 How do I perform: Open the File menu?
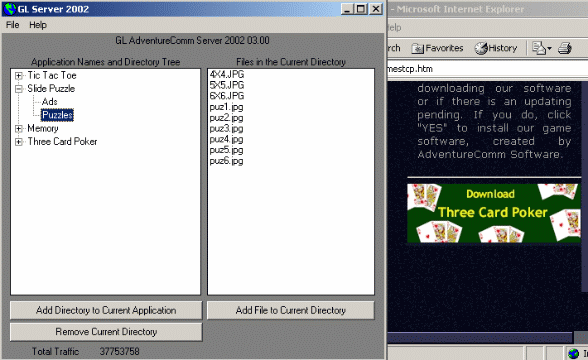click(x=12, y=25)
